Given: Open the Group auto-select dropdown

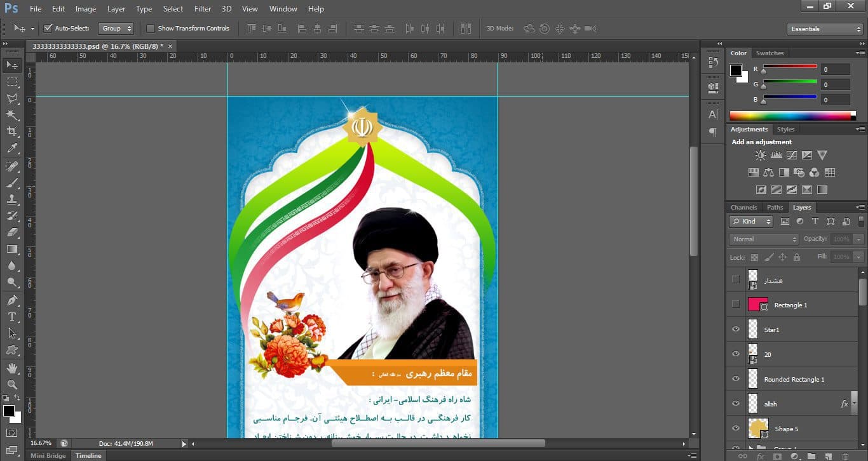Looking at the screenshot, I should (116, 29).
